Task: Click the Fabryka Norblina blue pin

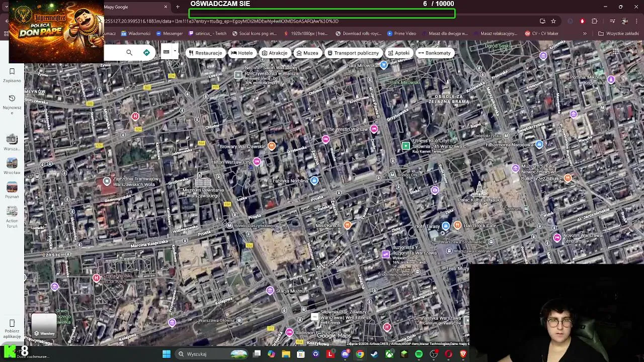Action: point(314,180)
